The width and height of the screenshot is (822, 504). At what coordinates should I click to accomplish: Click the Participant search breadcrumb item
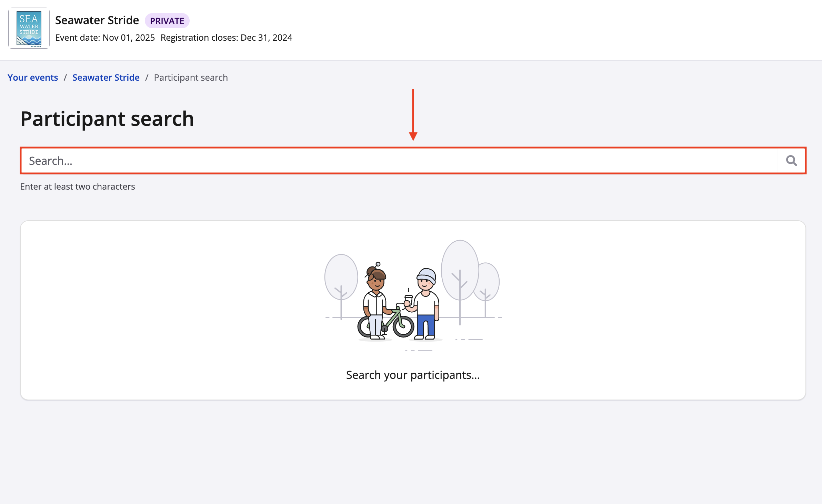pyautogui.click(x=191, y=78)
